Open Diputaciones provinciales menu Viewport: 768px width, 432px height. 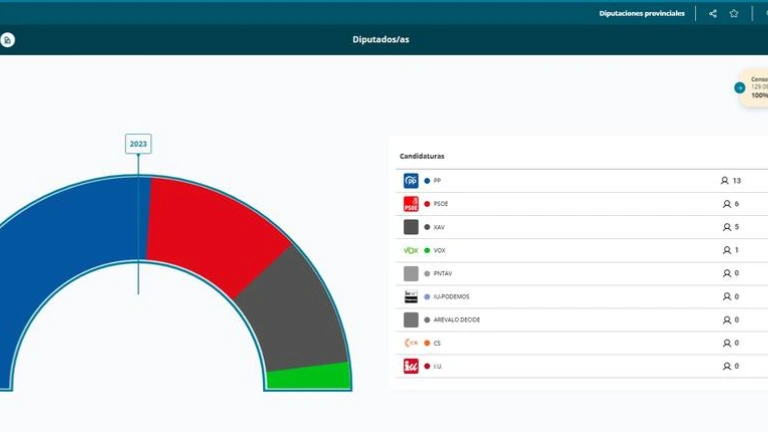tap(641, 13)
